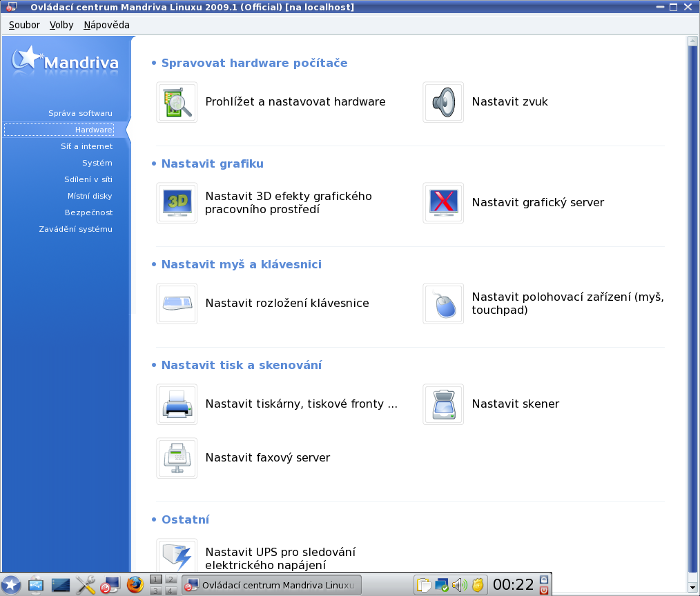This screenshot has height=596, width=700.
Task: Go to the Bezpečnost section
Action: (88, 212)
